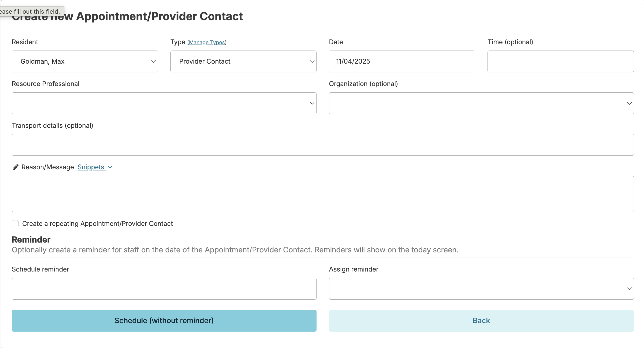Image resolution: width=644 pixels, height=348 pixels.
Task: Open the Resident dropdown showing Goldman, Max
Action: coord(85,61)
